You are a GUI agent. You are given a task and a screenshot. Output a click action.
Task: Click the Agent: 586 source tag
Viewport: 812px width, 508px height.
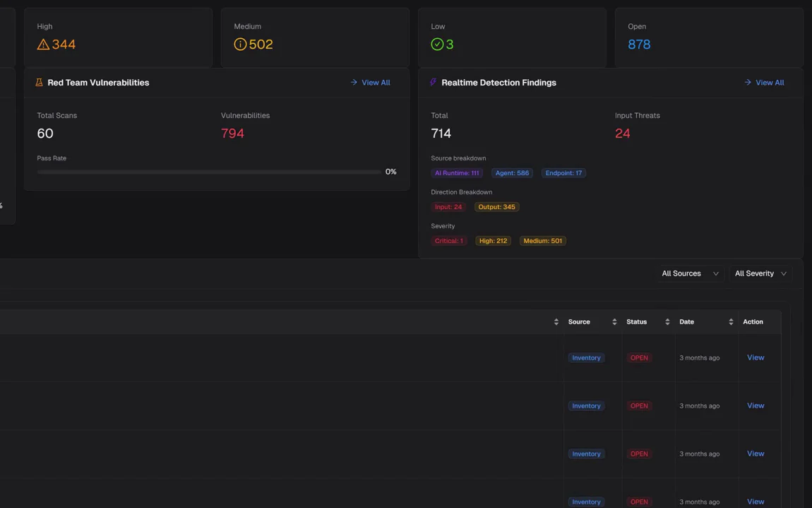(512, 173)
